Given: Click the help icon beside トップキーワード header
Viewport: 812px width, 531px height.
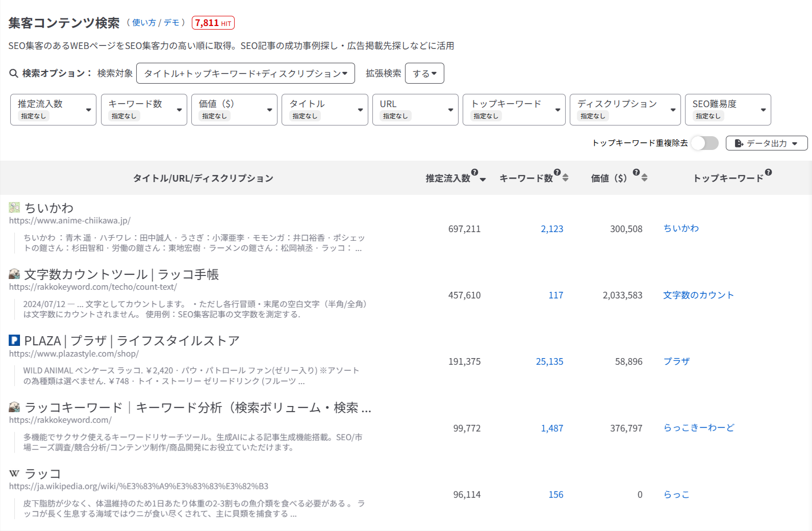Looking at the screenshot, I should (768, 172).
